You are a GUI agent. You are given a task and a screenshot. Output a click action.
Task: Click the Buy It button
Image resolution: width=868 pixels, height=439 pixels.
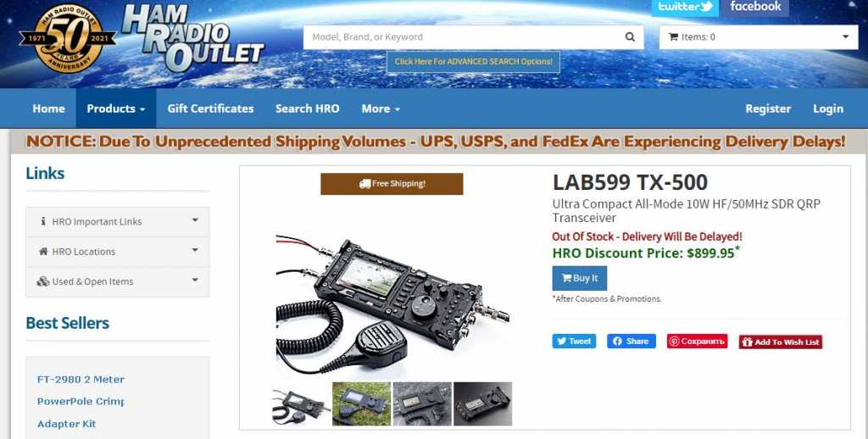point(580,278)
